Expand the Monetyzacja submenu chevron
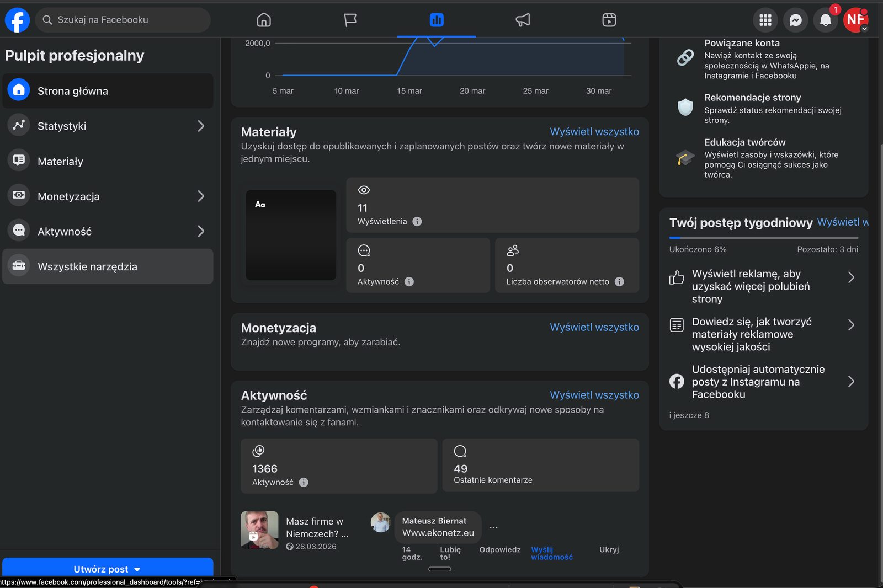 (x=201, y=196)
